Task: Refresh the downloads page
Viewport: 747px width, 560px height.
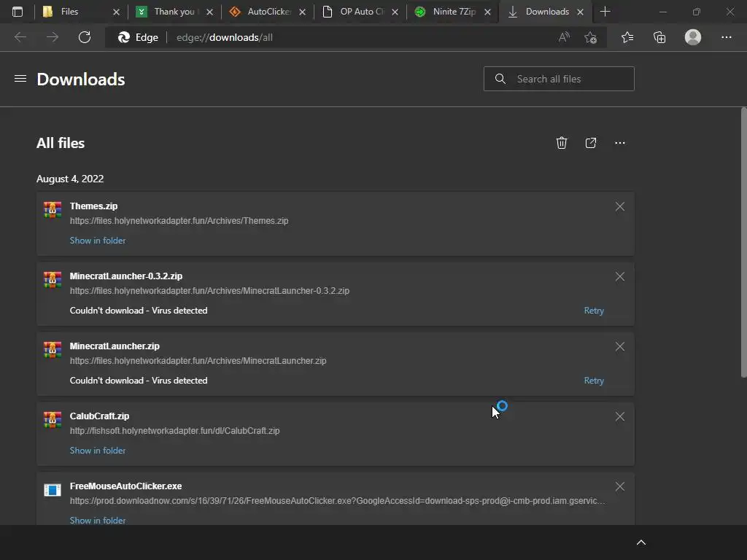Action: click(85, 37)
